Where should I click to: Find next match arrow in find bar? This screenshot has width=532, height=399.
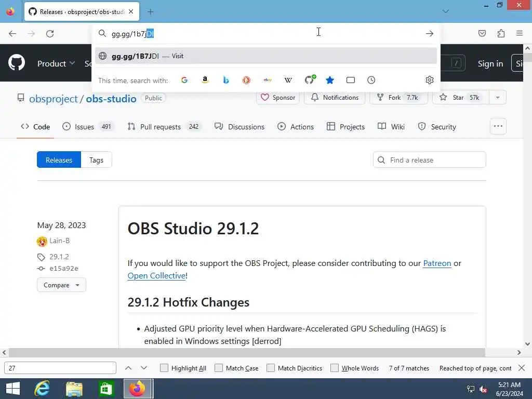pyautogui.click(x=144, y=368)
